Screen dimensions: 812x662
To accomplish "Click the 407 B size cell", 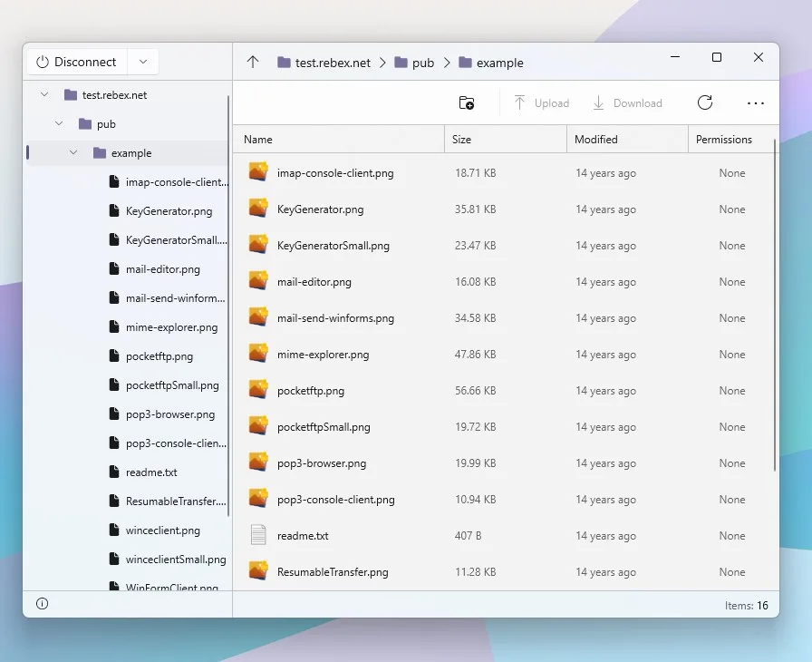I will click(x=469, y=536).
